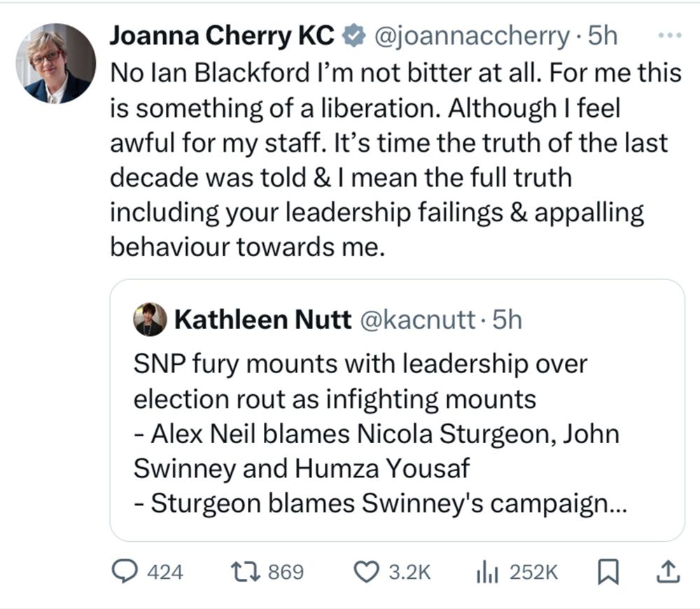Image resolution: width=700 pixels, height=609 pixels.
Task: Open the views analytics icon showing 252K
Action: tap(486, 573)
